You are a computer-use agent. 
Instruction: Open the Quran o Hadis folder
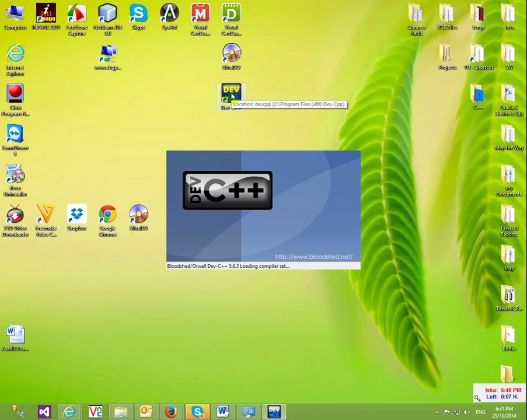coord(416,19)
